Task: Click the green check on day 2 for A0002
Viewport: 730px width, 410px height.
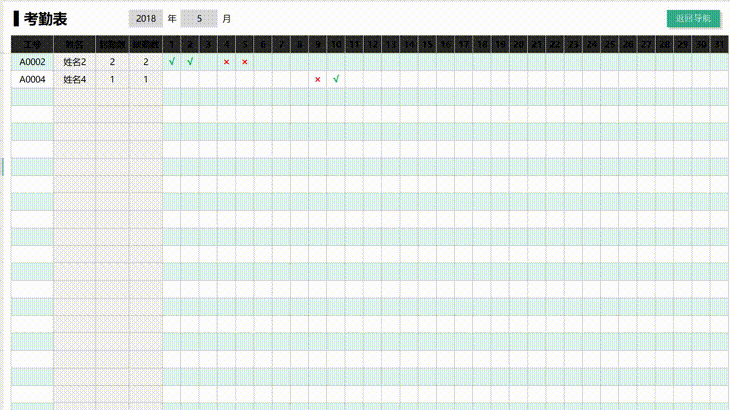Action: tap(190, 62)
